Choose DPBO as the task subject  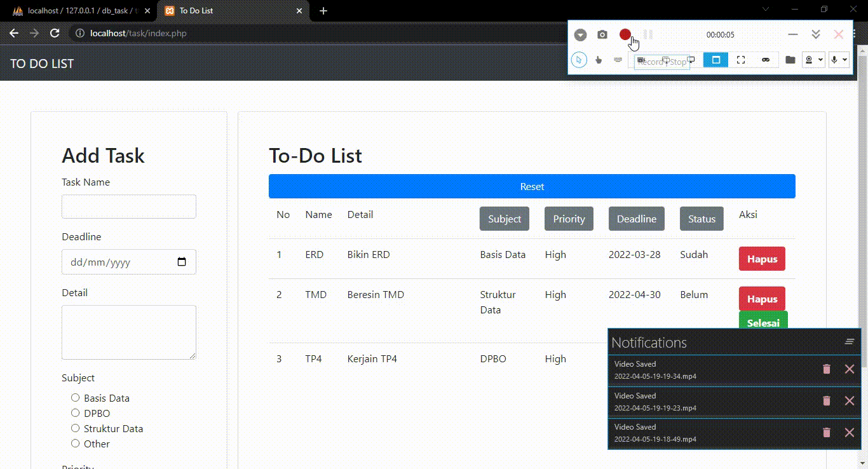point(75,413)
